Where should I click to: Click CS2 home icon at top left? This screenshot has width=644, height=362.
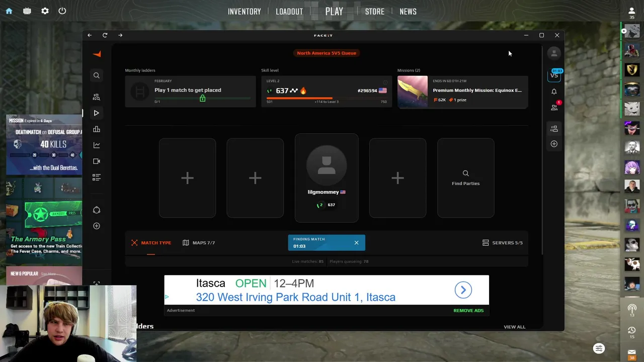pyautogui.click(x=9, y=11)
